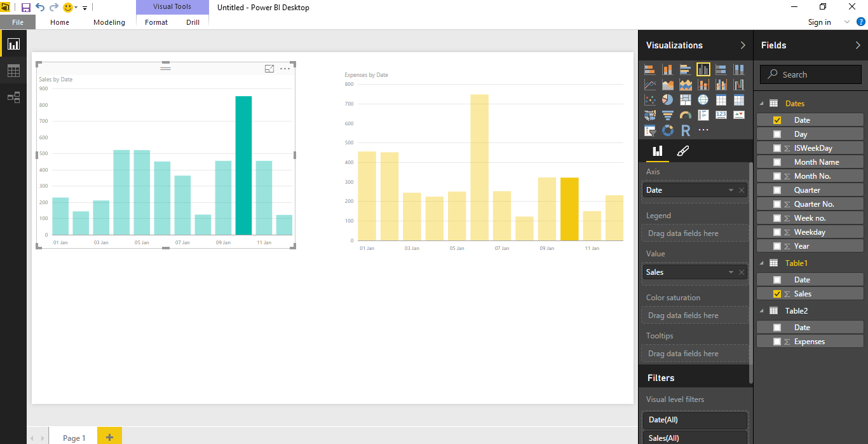Select the 100% stacked column chart visualization
This screenshot has height=444, width=868.
coord(738,69)
